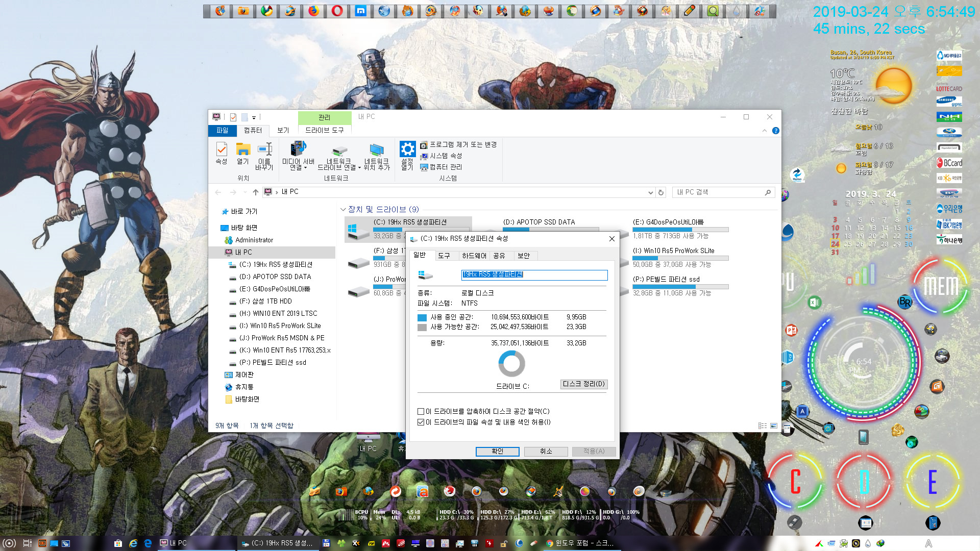Click Task View icon on taskbar
The image size is (980, 551).
tap(28, 543)
